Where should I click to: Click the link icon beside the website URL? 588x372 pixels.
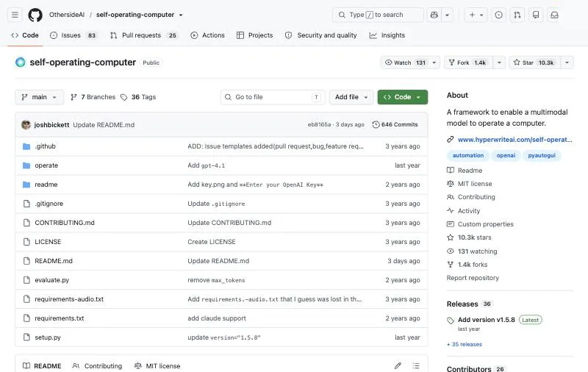tap(451, 140)
